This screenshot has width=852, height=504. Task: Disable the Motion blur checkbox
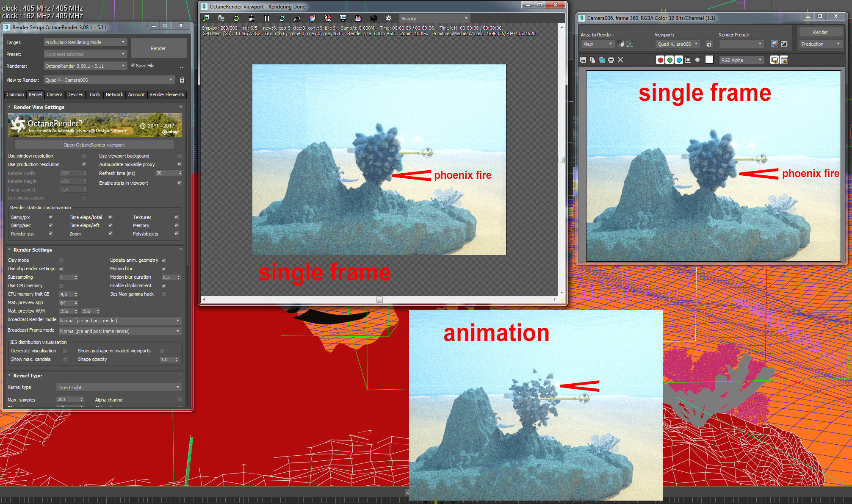(x=164, y=269)
